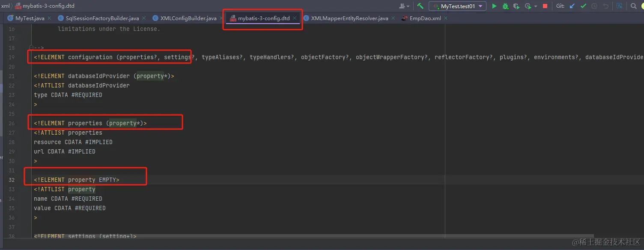644x250 pixels.
Task: Switch to the SqlSessionFactoryBuilder.java tab
Action: (x=102, y=18)
